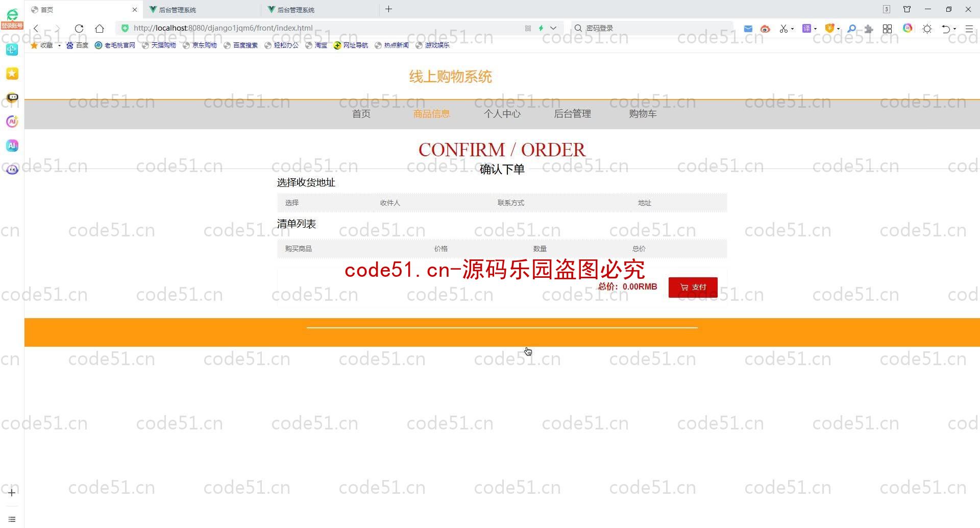
Task: Click the red 支付 pay button
Action: pos(693,287)
